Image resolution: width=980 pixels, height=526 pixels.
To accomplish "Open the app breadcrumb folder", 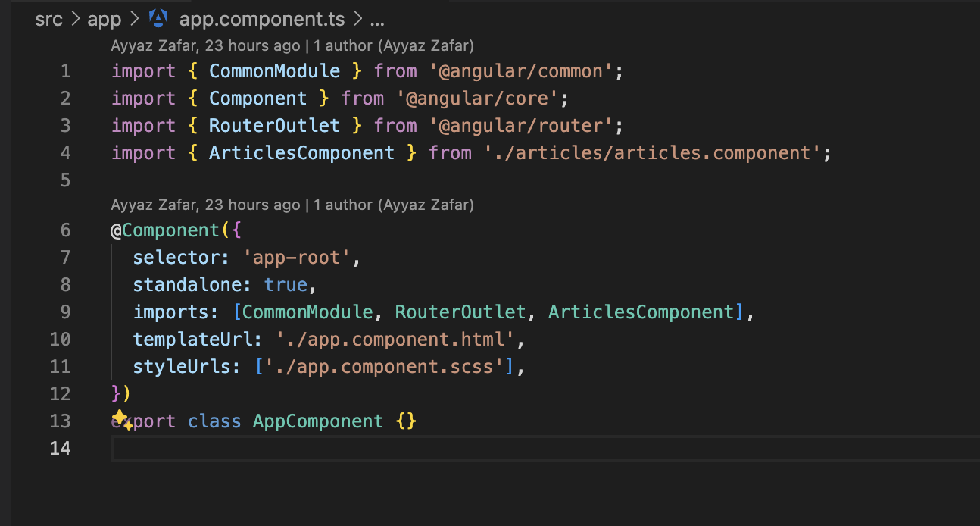I will point(105,19).
